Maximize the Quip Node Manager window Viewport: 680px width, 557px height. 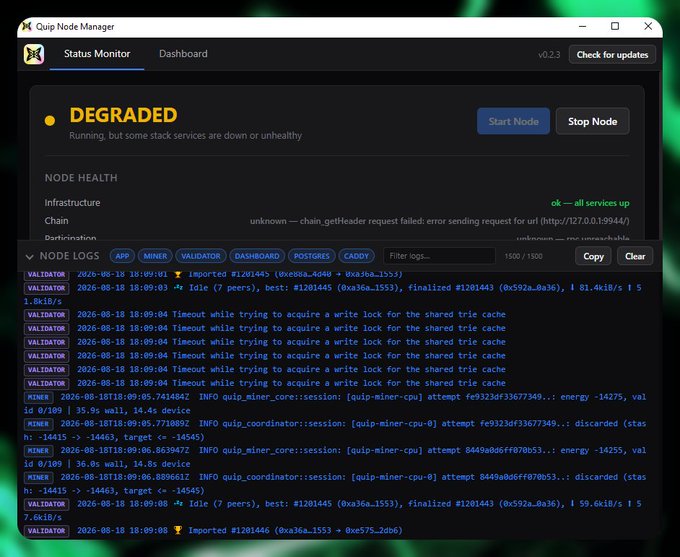(615, 26)
